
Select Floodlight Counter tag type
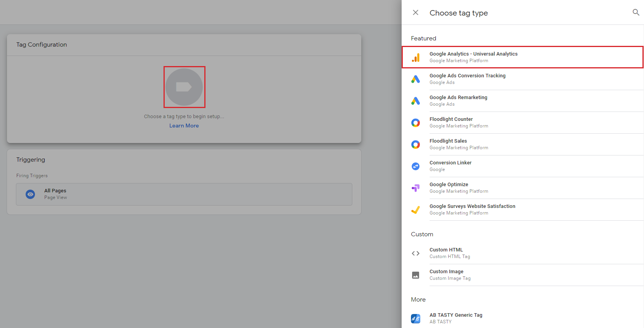click(x=522, y=123)
